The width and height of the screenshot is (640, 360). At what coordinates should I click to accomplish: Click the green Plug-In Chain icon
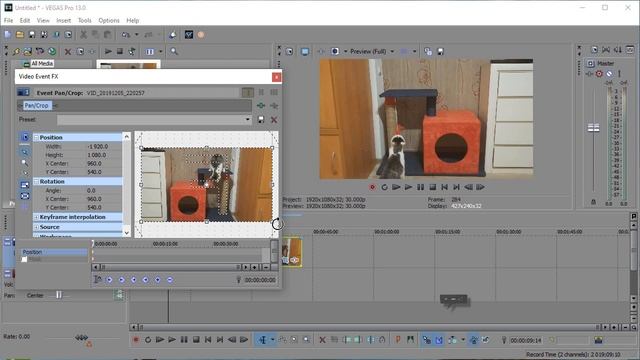261,106
